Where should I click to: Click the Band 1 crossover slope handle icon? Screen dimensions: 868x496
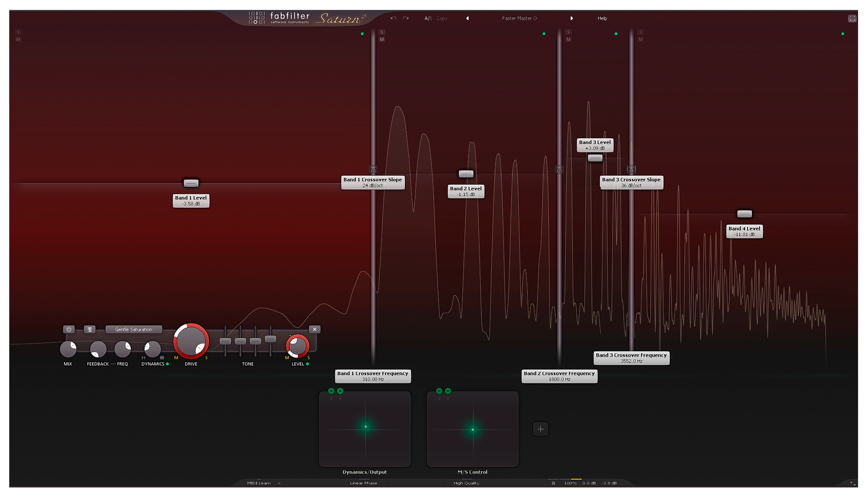click(373, 169)
